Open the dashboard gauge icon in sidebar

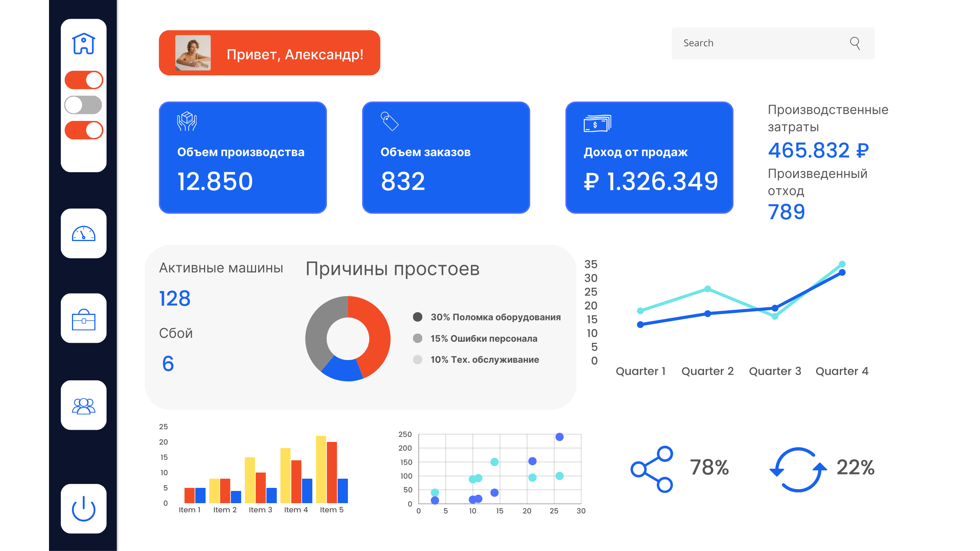coord(83,234)
